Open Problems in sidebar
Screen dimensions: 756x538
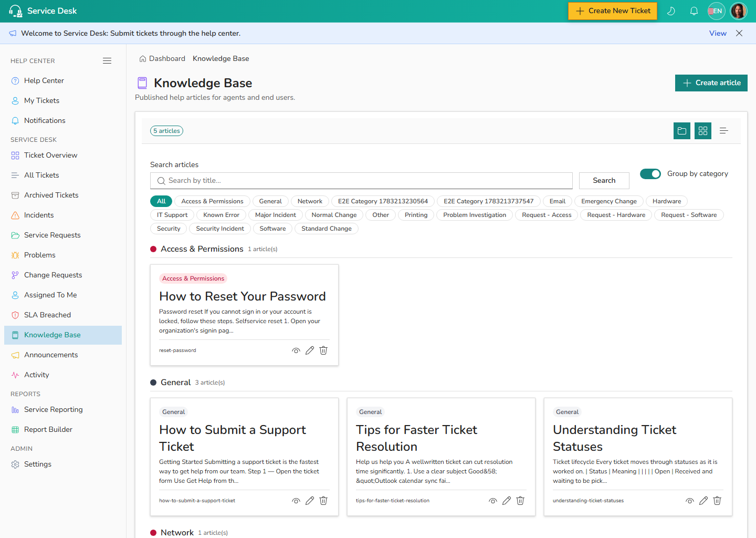63,255
